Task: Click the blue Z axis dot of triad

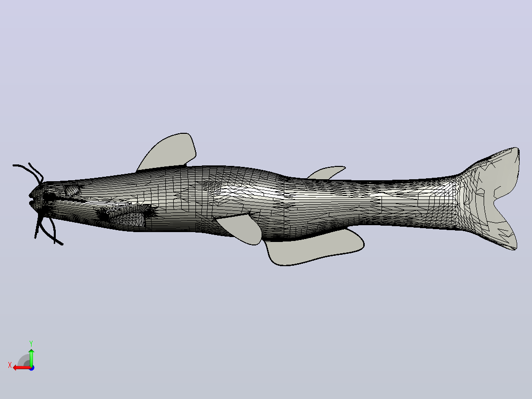Action: click(x=32, y=368)
